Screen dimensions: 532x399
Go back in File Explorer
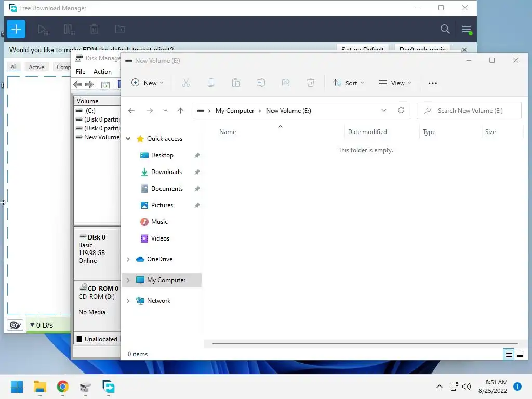[131, 111]
